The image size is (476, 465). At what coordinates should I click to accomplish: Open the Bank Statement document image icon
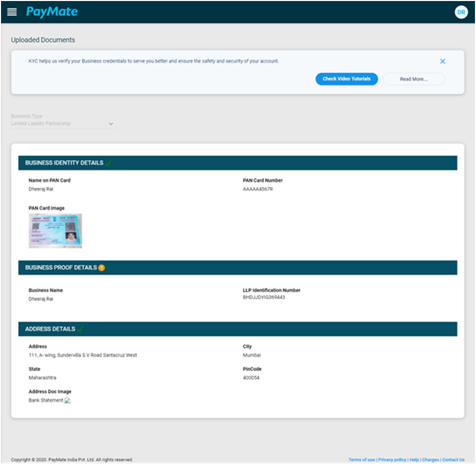pyautogui.click(x=68, y=400)
